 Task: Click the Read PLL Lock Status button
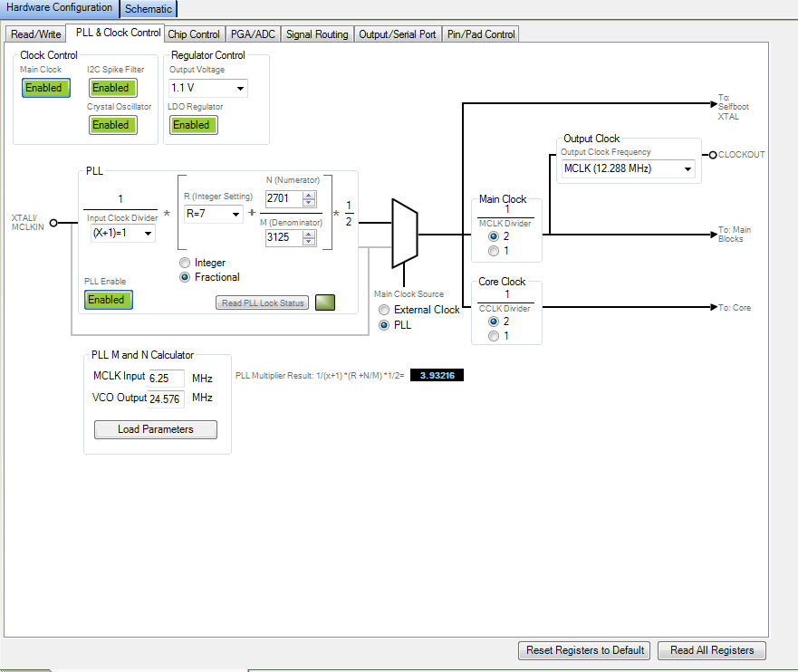click(262, 302)
